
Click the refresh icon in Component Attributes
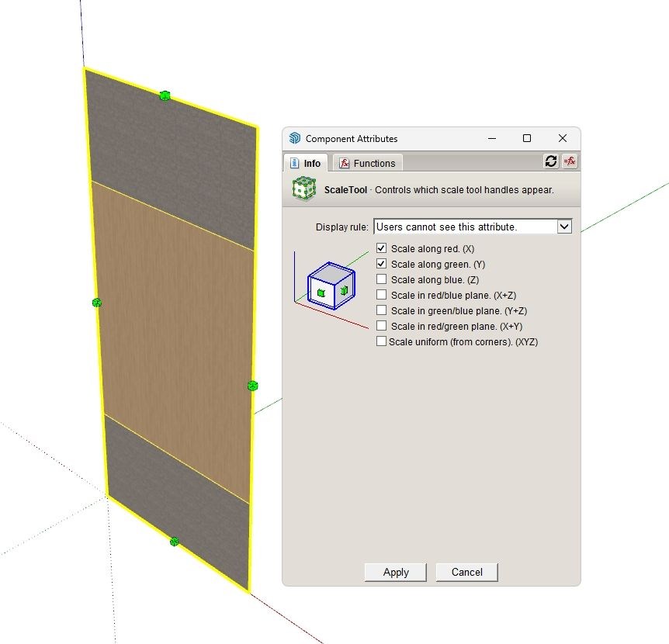(551, 161)
